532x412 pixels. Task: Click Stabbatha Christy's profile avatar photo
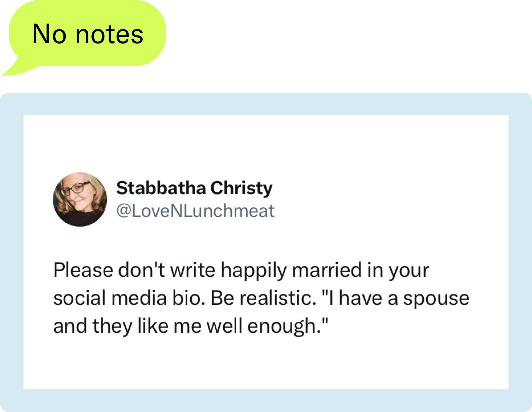(80, 199)
